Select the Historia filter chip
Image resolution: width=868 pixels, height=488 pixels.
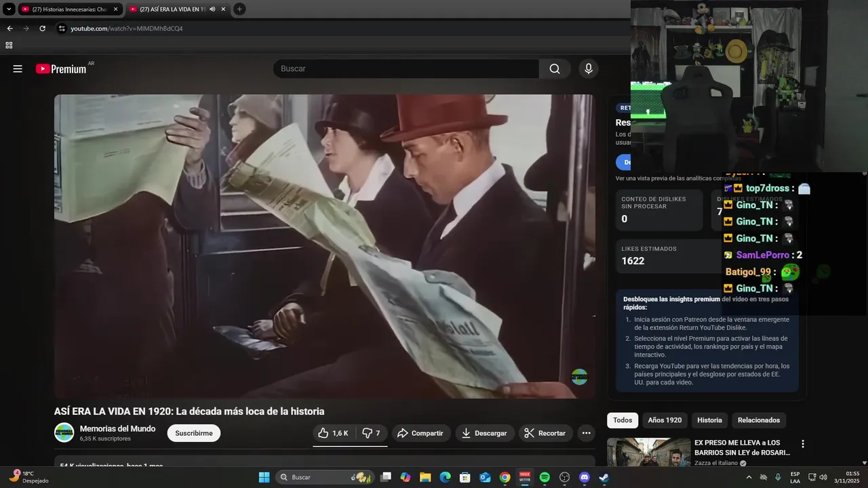pyautogui.click(x=710, y=420)
